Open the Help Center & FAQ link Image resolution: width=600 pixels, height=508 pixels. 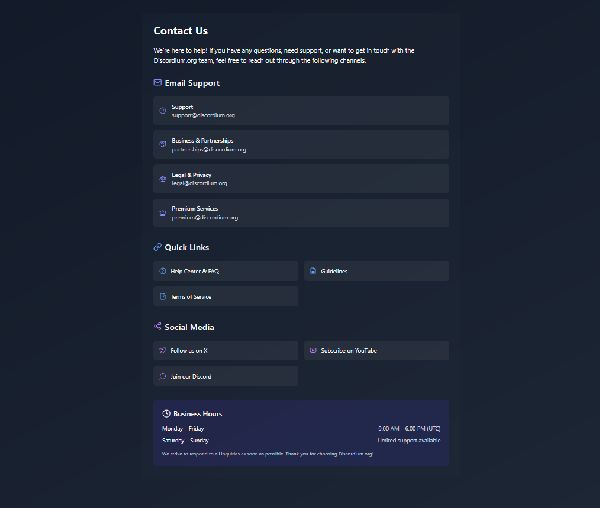(x=194, y=271)
